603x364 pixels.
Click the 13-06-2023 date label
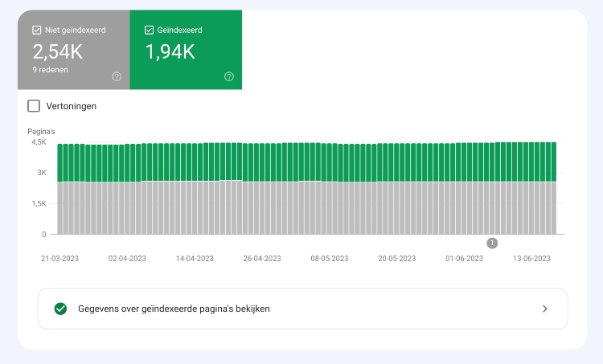(531, 259)
